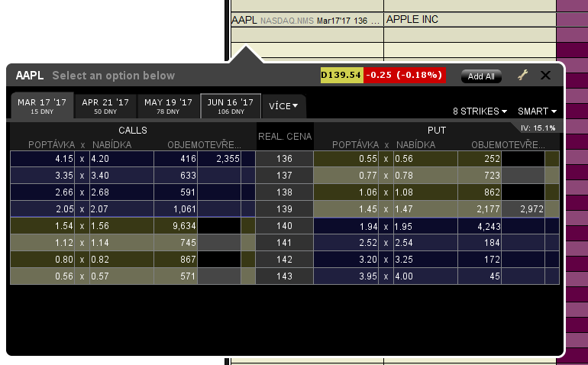Click strike price 143
Screen dimensions: 588x365
click(x=284, y=276)
